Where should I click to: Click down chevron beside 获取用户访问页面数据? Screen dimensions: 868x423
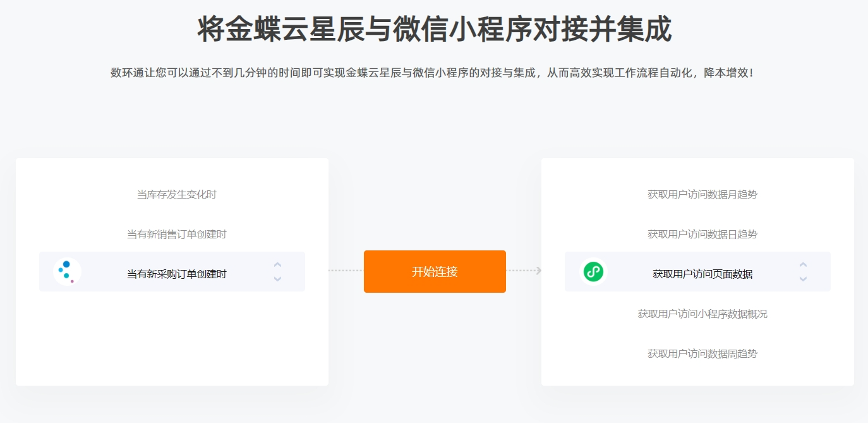tap(803, 279)
